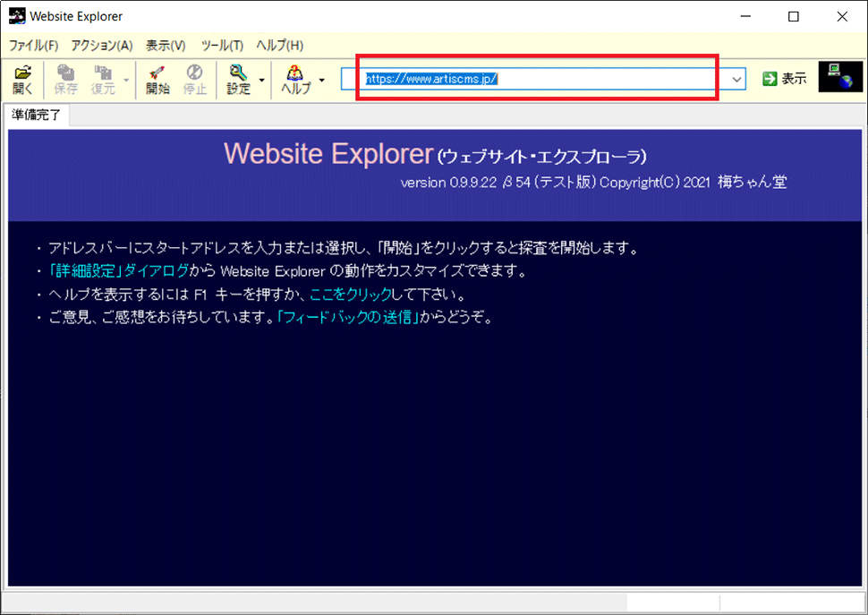Click the computer and globe animation icon

[x=840, y=77]
